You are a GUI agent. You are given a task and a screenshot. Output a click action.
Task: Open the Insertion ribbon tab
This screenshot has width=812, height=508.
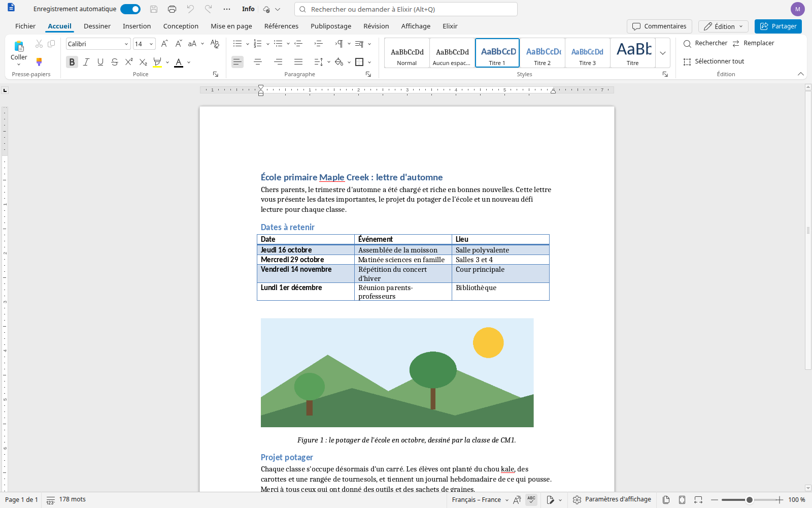pyautogui.click(x=137, y=26)
